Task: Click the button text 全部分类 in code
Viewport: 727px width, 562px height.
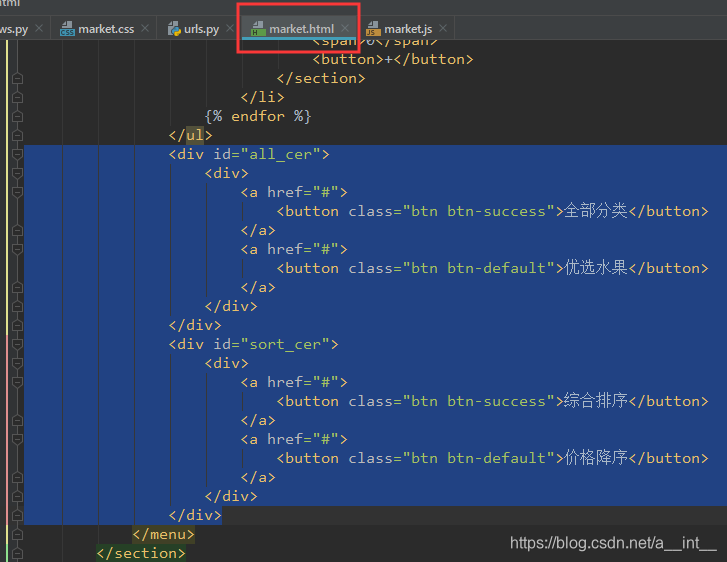Action: (x=596, y=211)
